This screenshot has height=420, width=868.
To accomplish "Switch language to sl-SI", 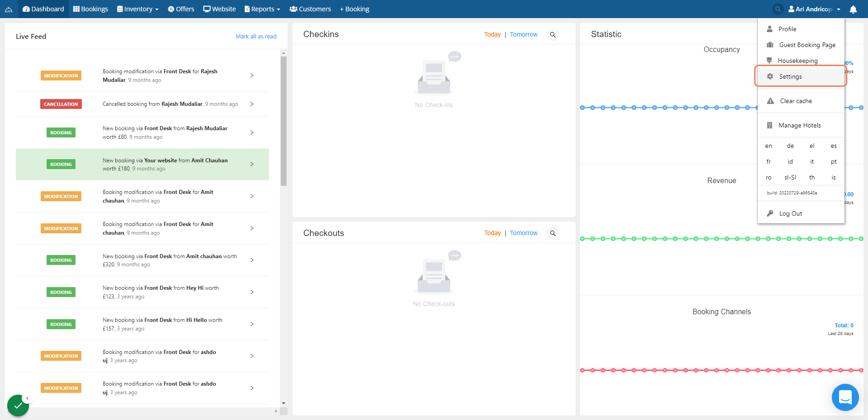I will 790,177.
